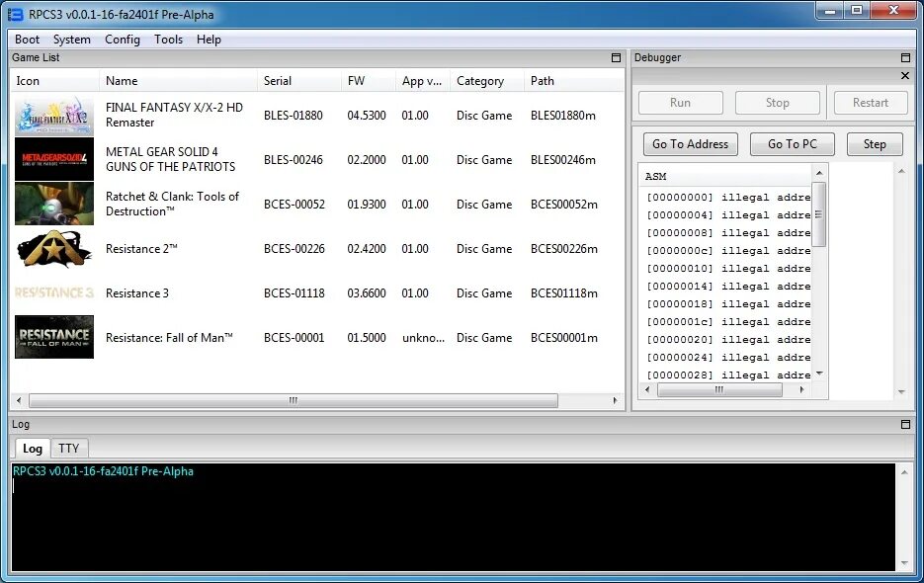924x583 pixels.
Task: Click the Game List horizontal scrollbar thumb
Action: (294, 401)
